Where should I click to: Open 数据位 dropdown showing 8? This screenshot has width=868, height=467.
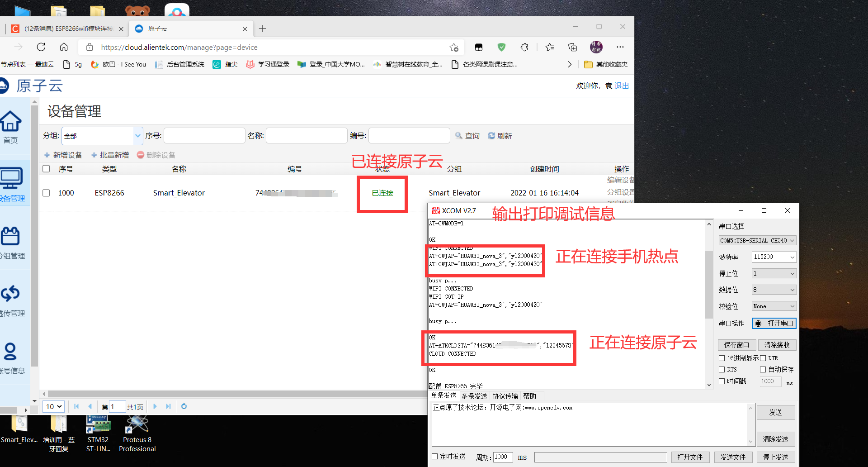[x=774, y=290]
